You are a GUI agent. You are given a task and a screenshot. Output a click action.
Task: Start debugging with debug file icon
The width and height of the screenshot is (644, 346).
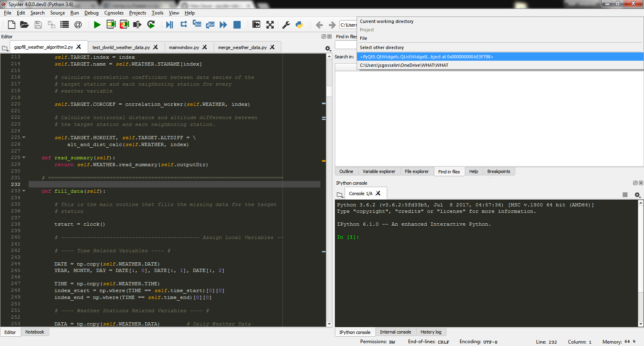(169, 25)
